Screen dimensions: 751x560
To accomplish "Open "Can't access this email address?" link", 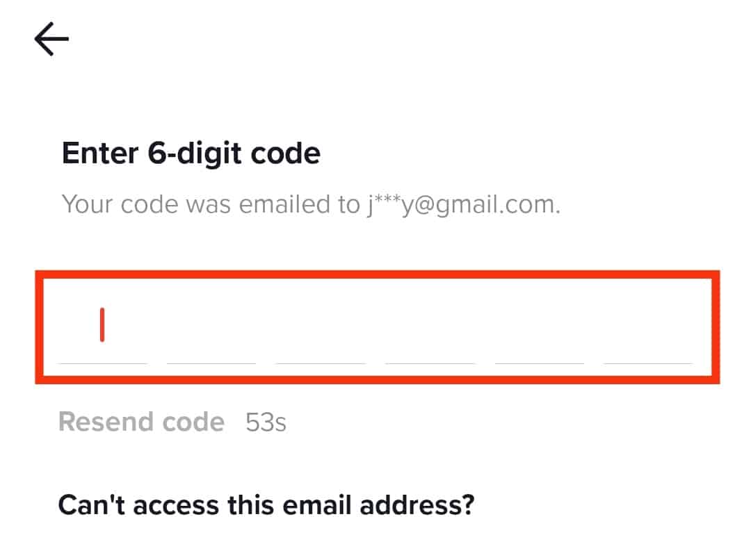I will pos(266,504).
